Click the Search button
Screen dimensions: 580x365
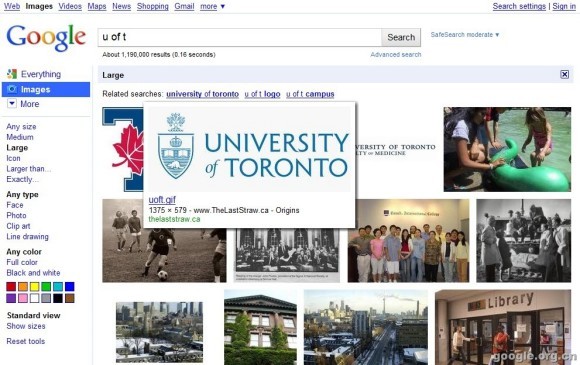coord(401,37)
